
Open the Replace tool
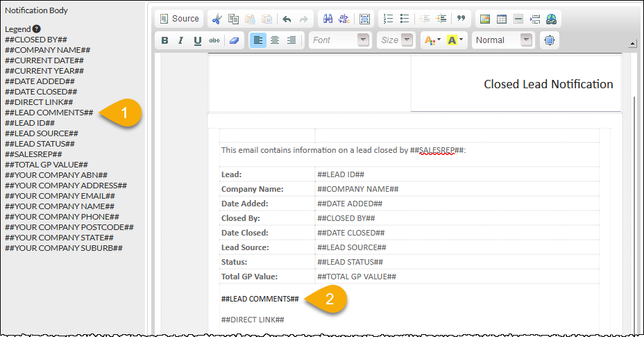pos(344,19)
